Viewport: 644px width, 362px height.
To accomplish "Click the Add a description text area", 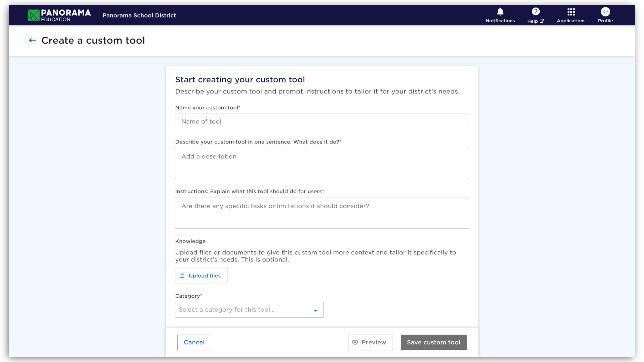I will pos(322,163).
